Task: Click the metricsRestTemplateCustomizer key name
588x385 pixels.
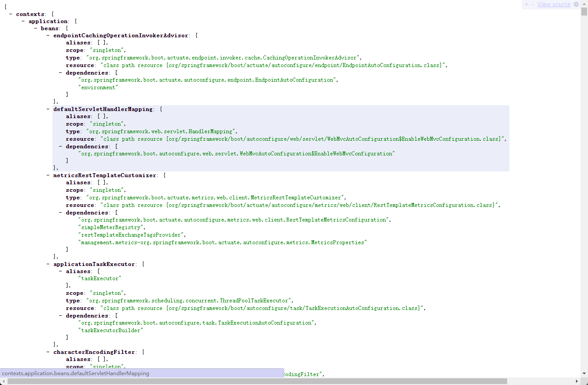Action: 105,175
